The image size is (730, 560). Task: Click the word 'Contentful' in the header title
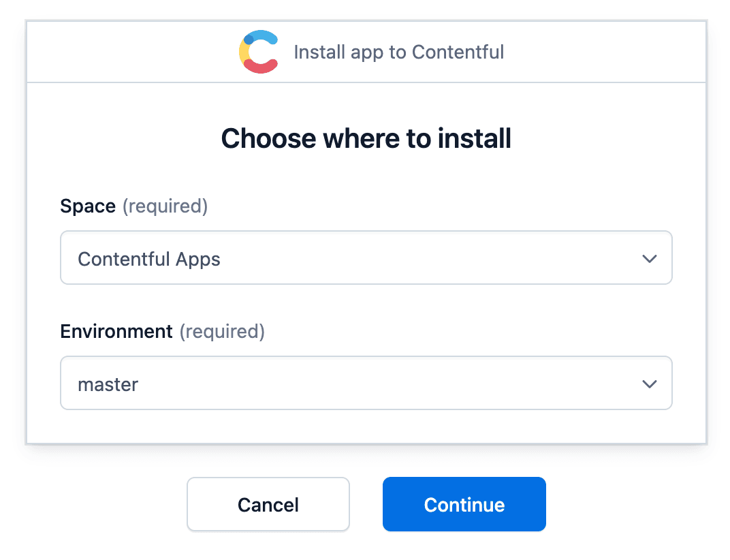coord(458,52)
